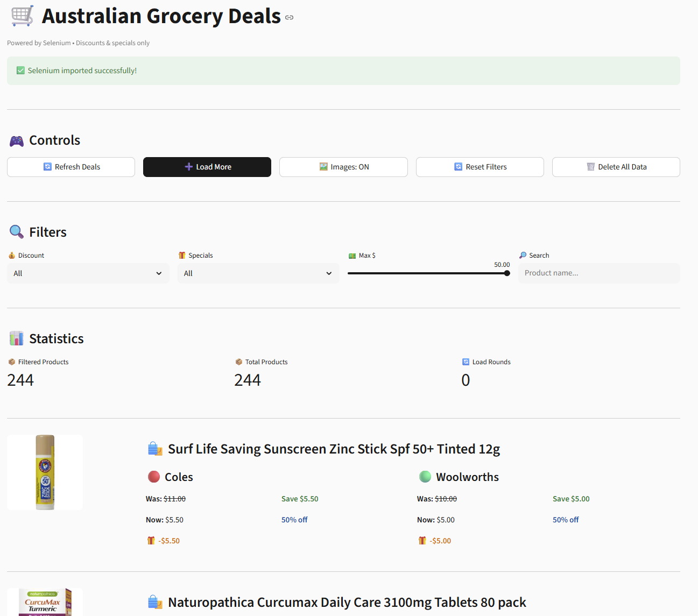Click the shopping cart icon beside the title

(x=23, y=16)
